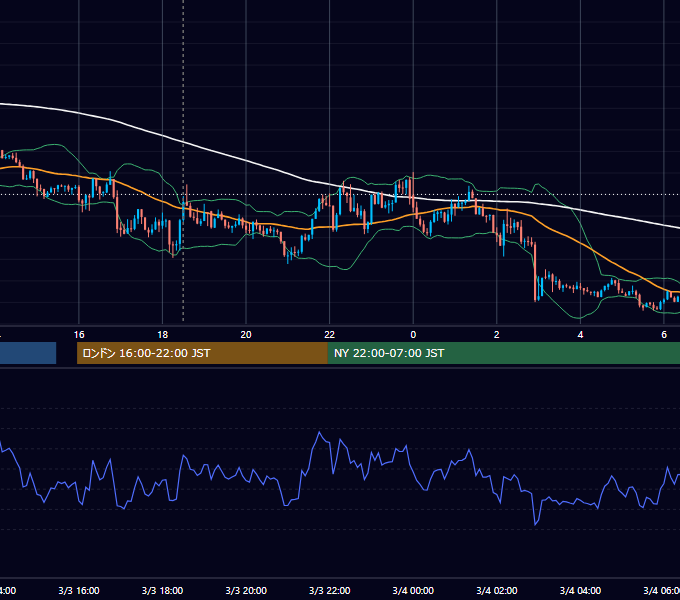The height and width of the screenshot is (600, 680).
Task: Click the 3/4 00:00 date label
Action: point(413,590)
